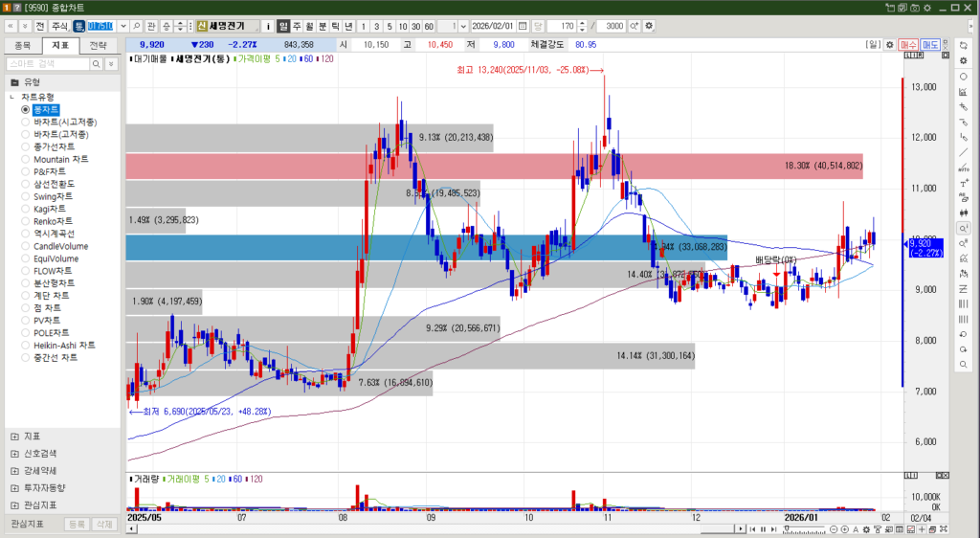980x538 pixels.
Task: Click the blue 매도 sell button
Action: 930,44
